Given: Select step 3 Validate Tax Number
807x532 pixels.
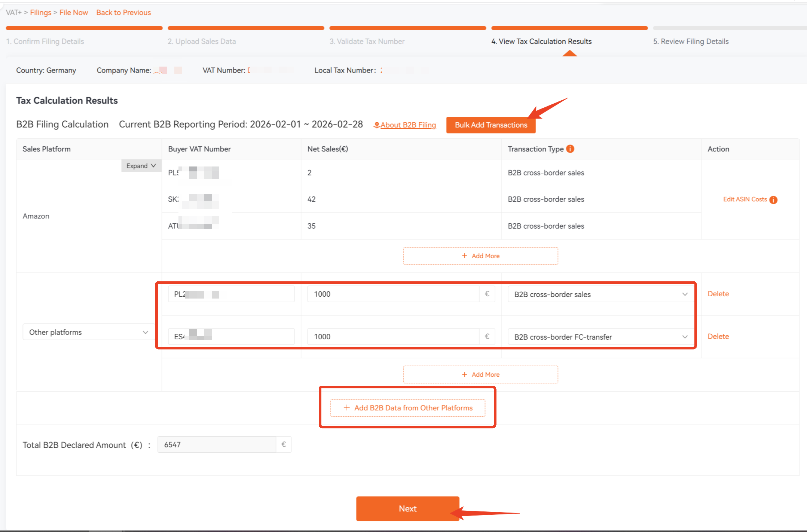Looking at the screenshot, I should click(367, 41).
